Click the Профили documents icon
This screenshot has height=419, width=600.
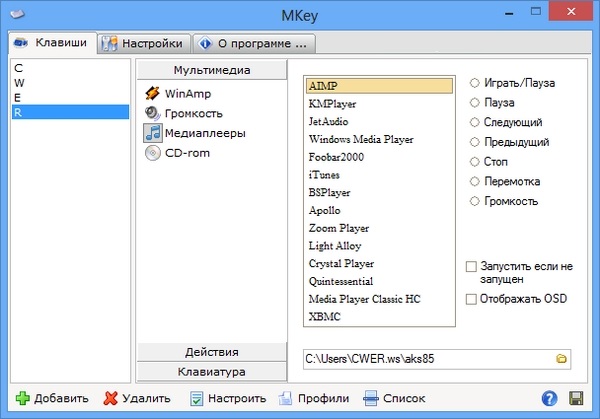pos(285,398)
